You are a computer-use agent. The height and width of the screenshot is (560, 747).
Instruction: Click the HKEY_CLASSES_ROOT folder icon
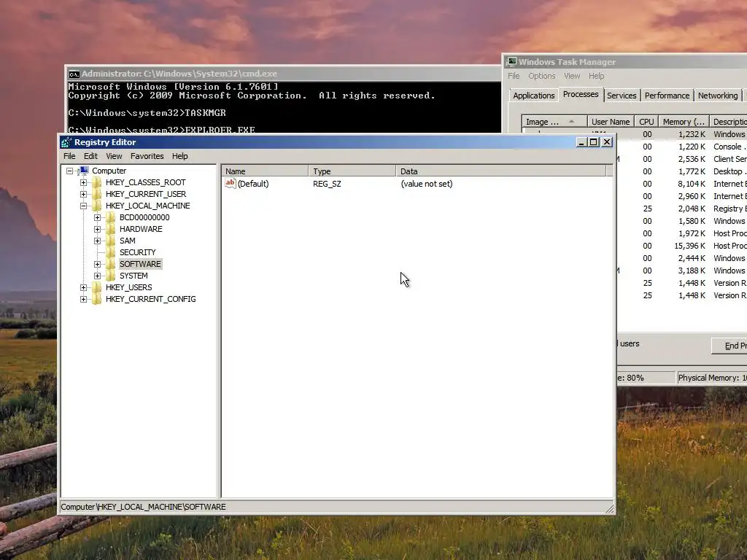97,182
